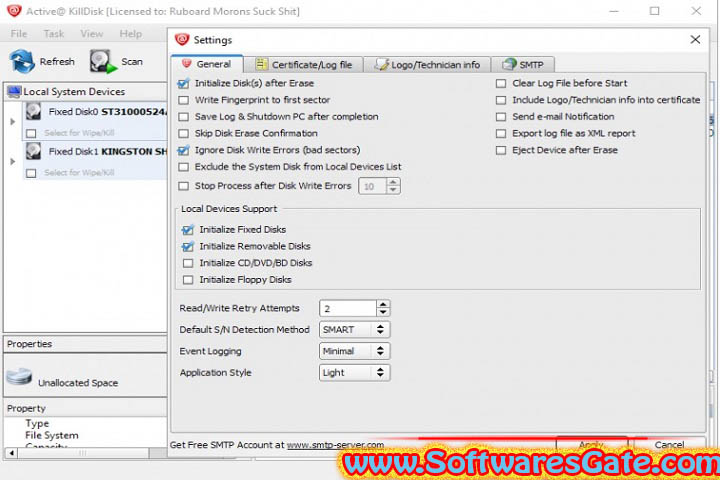720x480 pixels.
Task: Toggle Ignore Disk Write Errors checkbox
Action: [x=183, y=150]
